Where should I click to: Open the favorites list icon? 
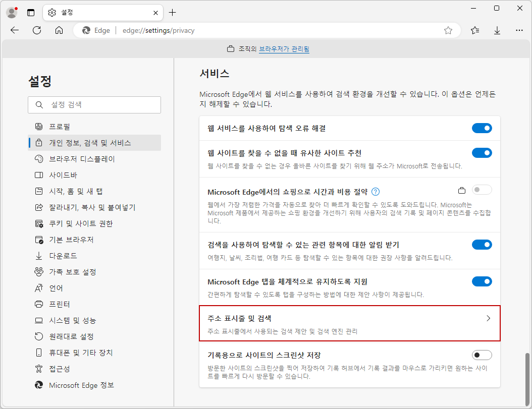coord(475,31)
